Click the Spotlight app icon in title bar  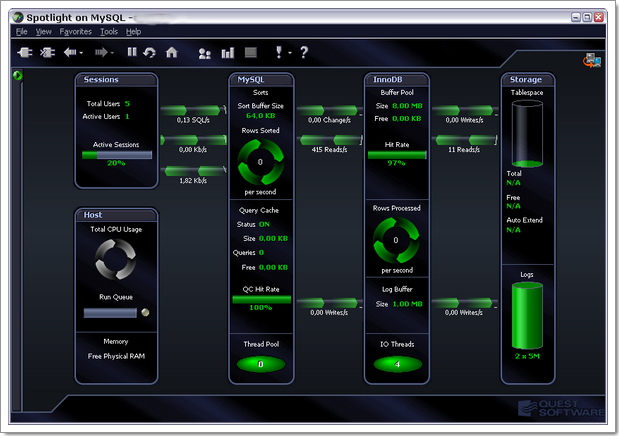coord(17,17)
